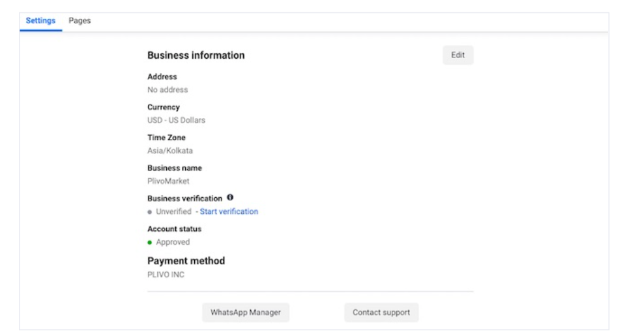Click the Unverified status text
The image size is (644, 336).
point(173,211)
